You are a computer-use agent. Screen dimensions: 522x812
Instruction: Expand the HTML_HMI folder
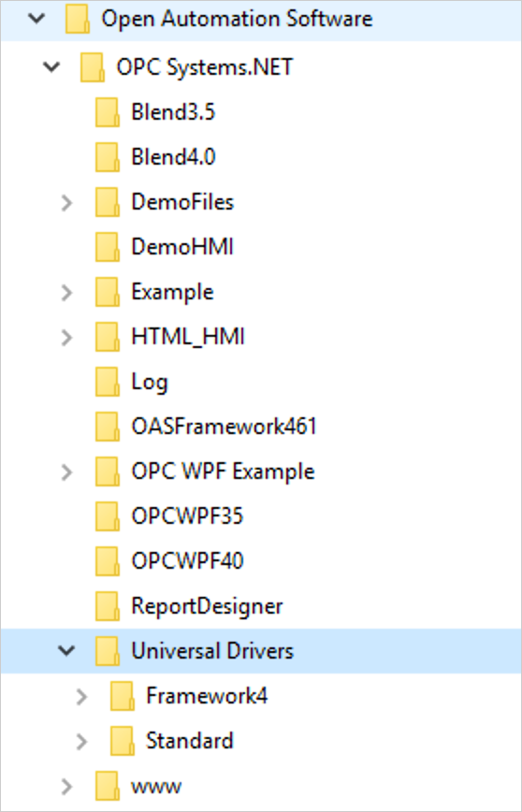[x=66, y=338]
